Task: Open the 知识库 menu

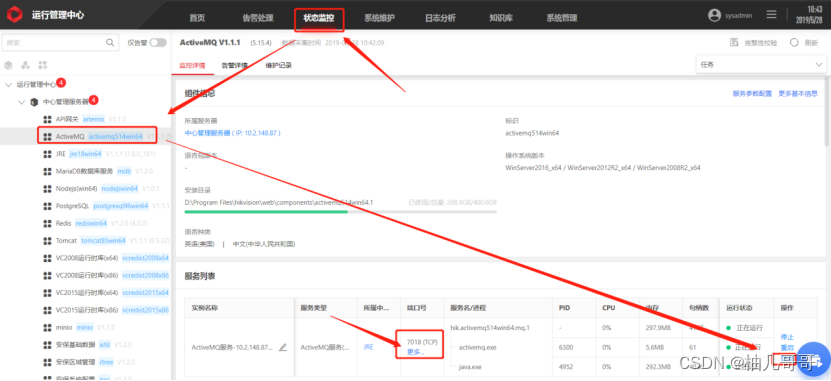Action: (x=500, y=17)
